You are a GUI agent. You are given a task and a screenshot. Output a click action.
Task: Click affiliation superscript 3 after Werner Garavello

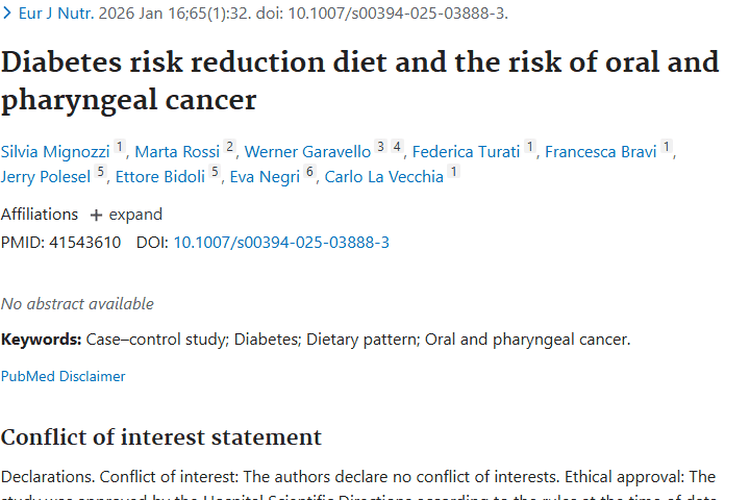[x=380, y=147]
